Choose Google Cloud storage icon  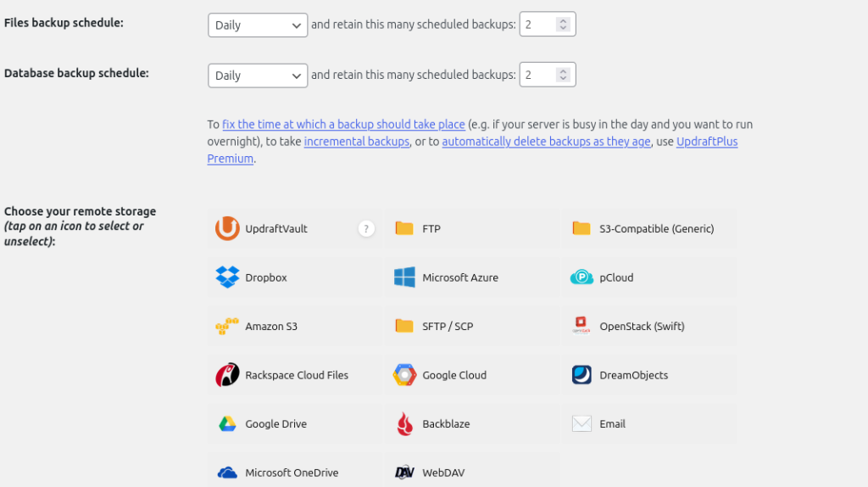pos(404,375)
